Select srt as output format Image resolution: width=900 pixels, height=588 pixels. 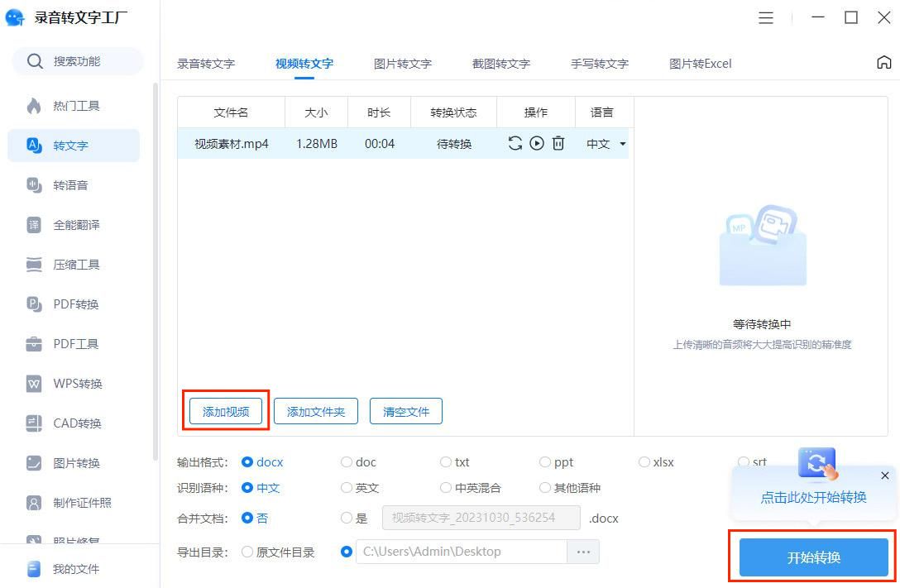[745, 462]
